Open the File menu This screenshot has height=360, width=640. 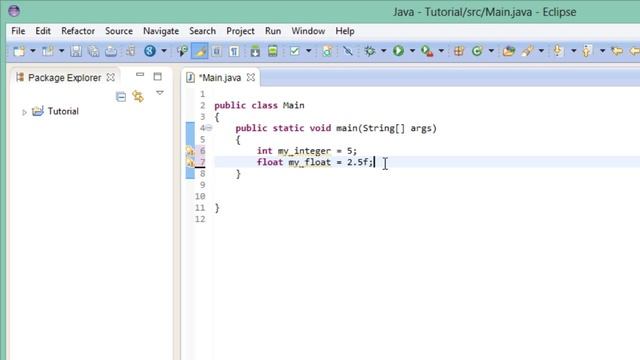click(x=18, y=31)
